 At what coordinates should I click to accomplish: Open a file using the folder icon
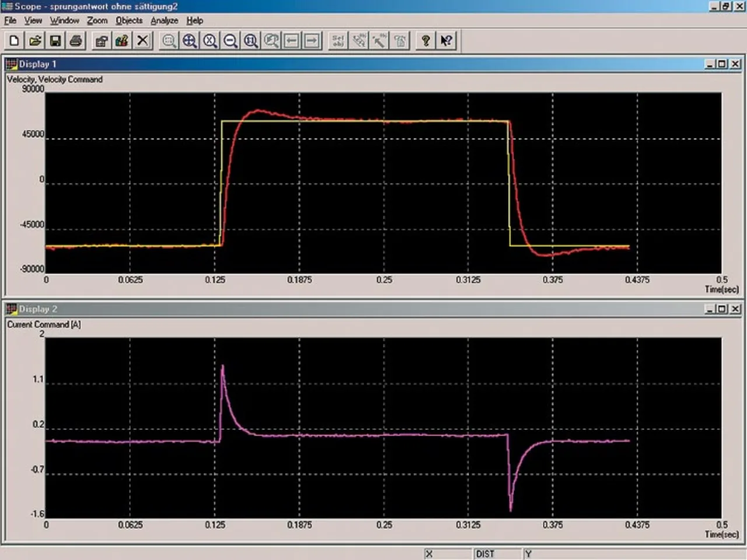tap(35, 40)
